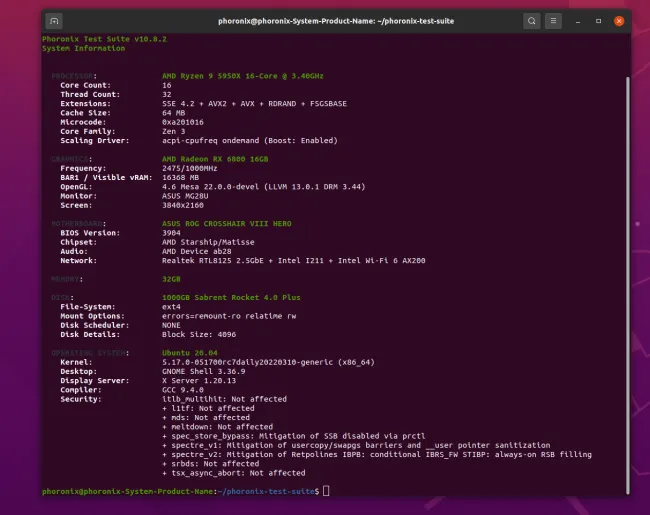Click 'X Server 1.20.13' text

(199, 380)
